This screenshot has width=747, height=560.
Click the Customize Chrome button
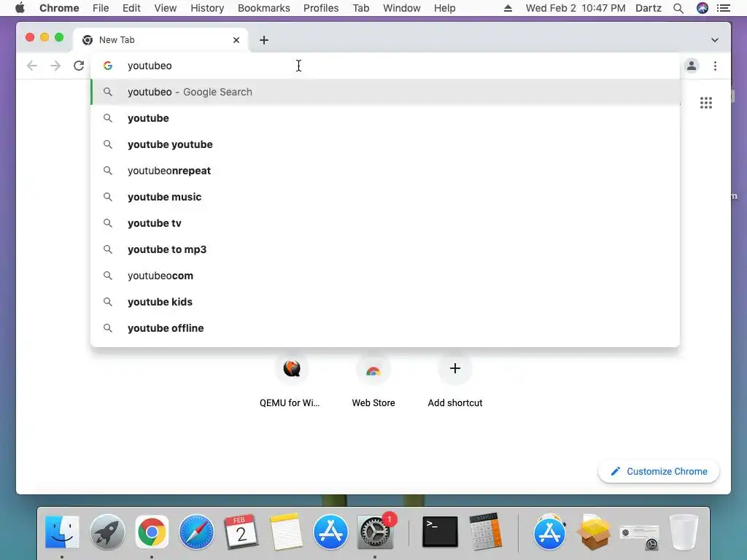click(x=659, y=472)
